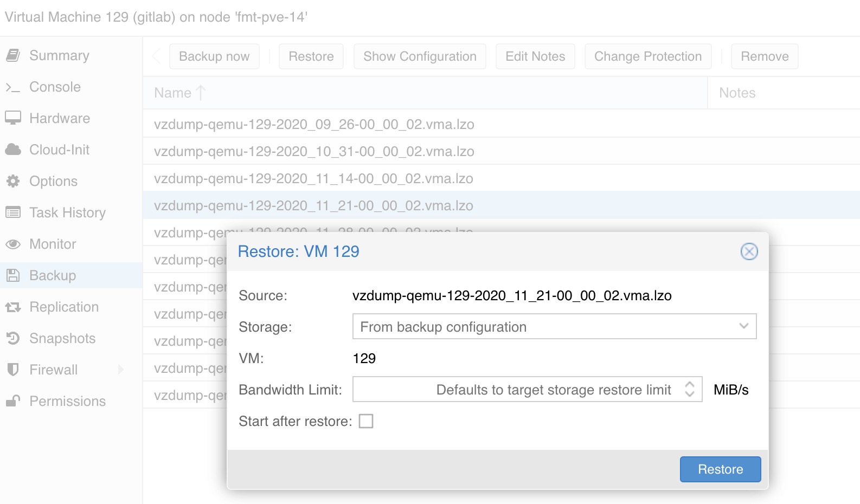This screenshot has height=504, width=860.
Task: Click the Console terminal prompt icon
Action: (x=13, y=87)
